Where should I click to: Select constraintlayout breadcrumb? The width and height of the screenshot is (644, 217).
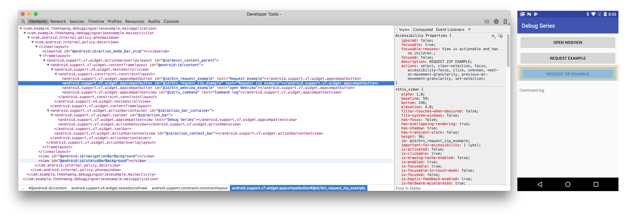pos(190,188)
